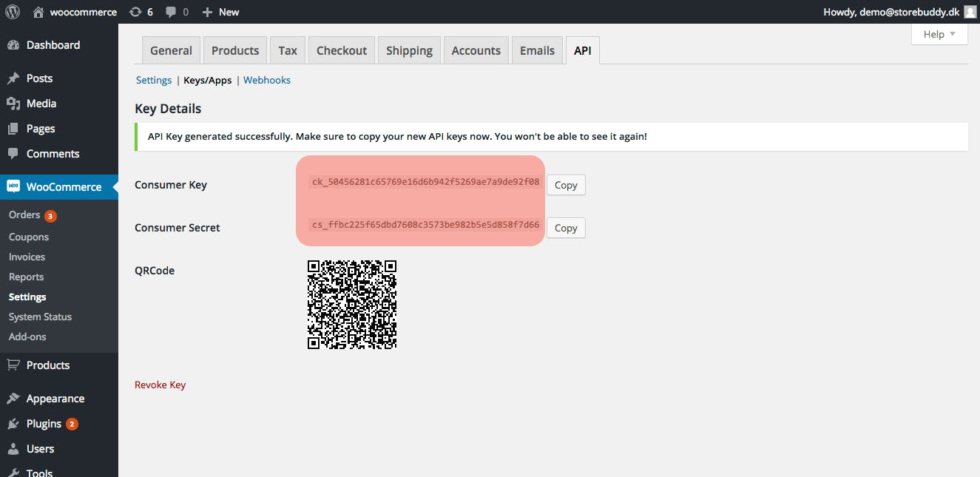This screenshot has height=477, width=980.
Task: Open the Invoices submenu item
Action: tap(27, 257)
